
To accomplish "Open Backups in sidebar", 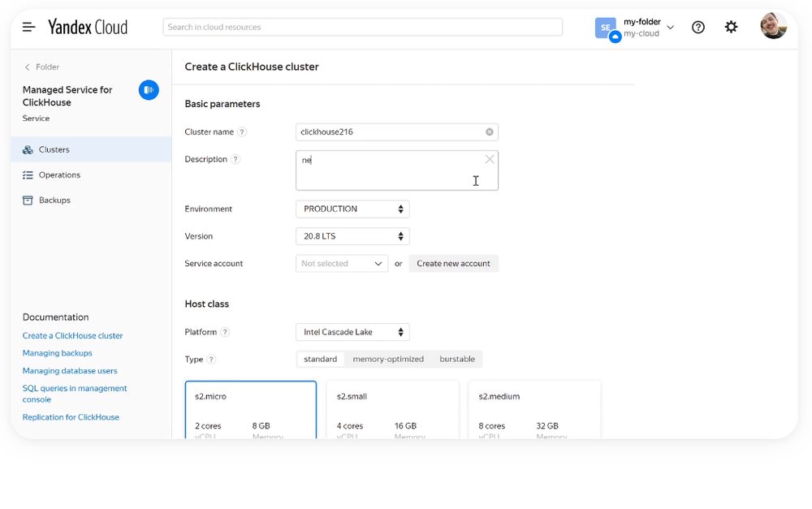I will (91, 201).
